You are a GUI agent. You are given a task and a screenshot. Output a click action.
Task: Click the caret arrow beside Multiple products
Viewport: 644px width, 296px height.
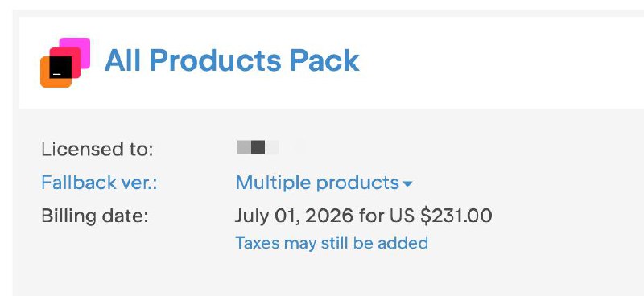tap(407, 183)
